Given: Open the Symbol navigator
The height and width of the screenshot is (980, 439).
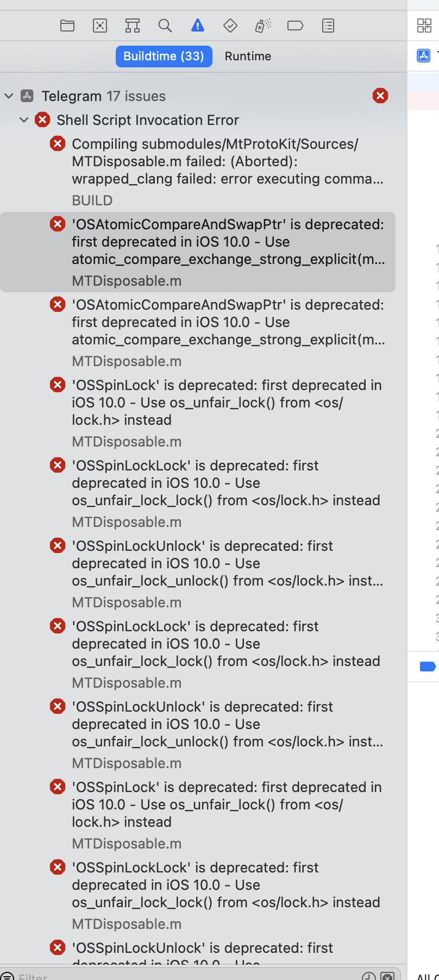Looking at the screenshot, I should coord(132,25).
